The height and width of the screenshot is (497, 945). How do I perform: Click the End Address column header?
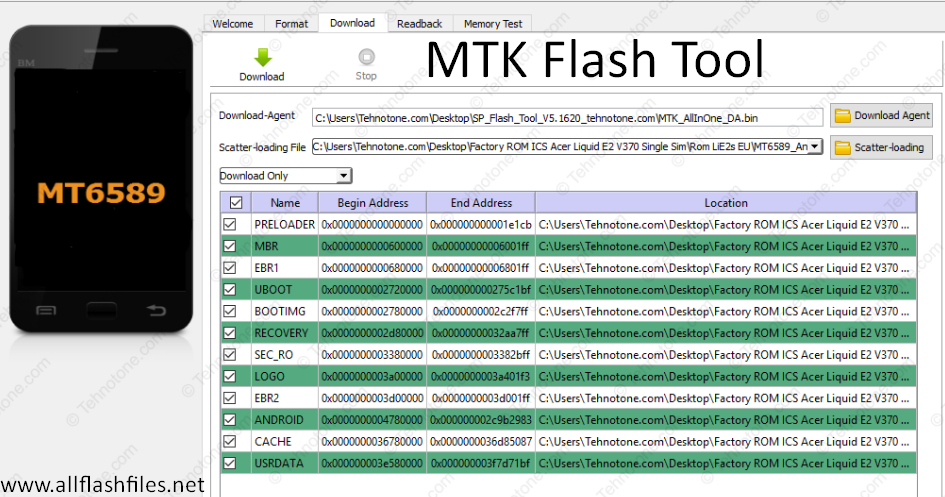pos(481,203)
